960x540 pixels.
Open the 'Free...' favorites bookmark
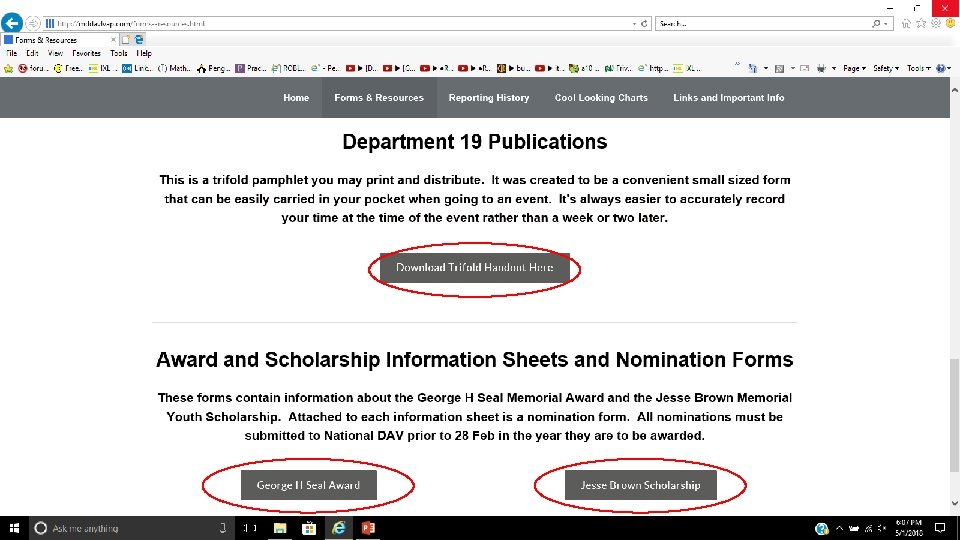(68, 69)
